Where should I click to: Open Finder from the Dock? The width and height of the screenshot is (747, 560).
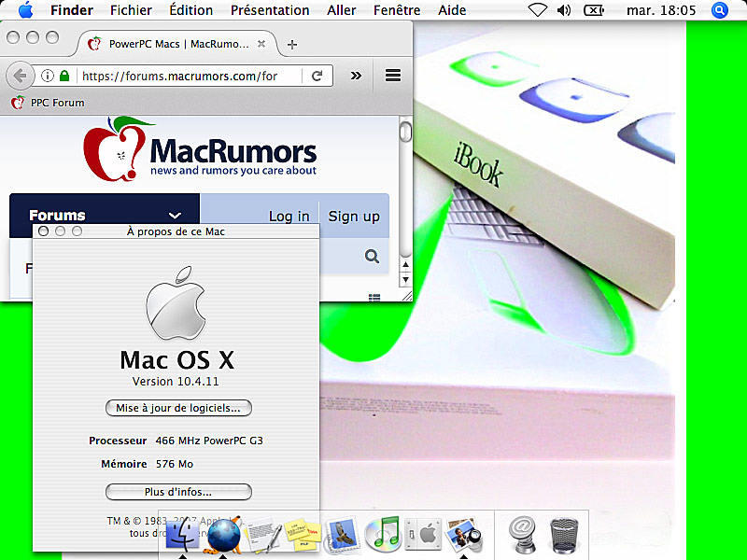tap(182, 534)
